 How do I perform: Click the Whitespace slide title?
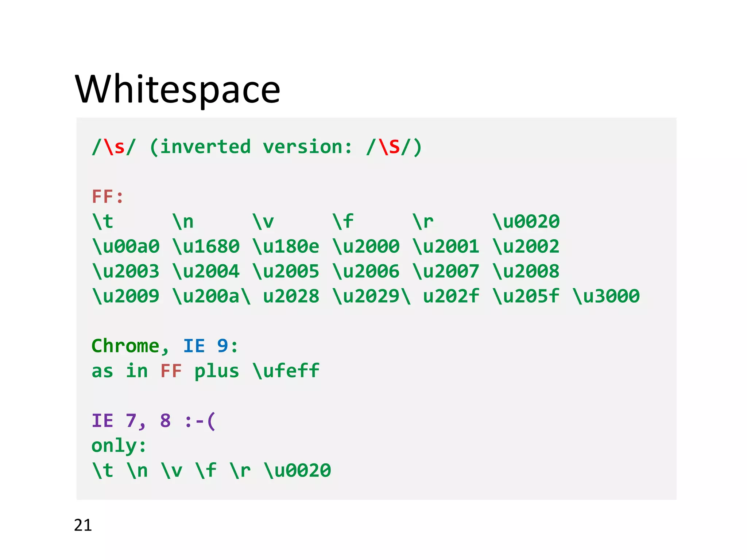(x=178, y=90)
